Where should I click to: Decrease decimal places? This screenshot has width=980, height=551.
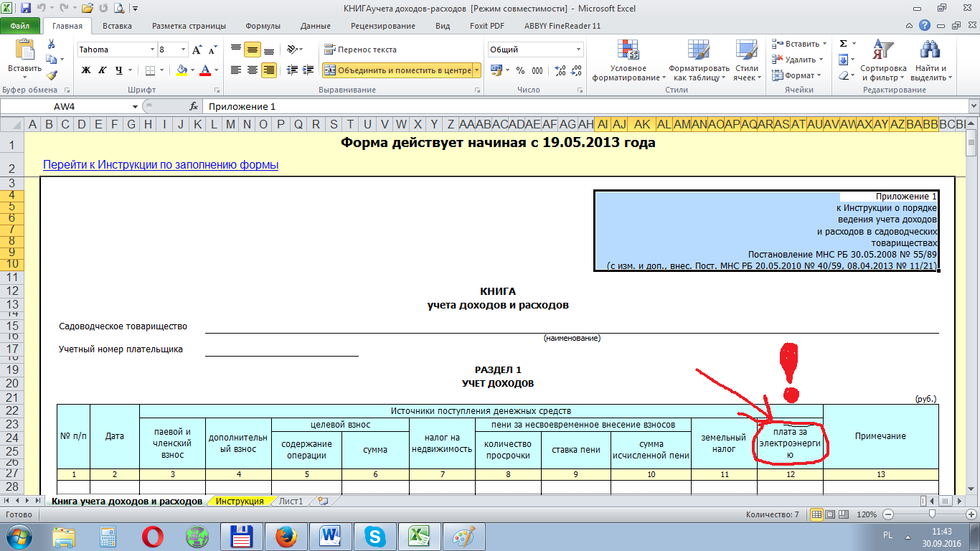578,70
